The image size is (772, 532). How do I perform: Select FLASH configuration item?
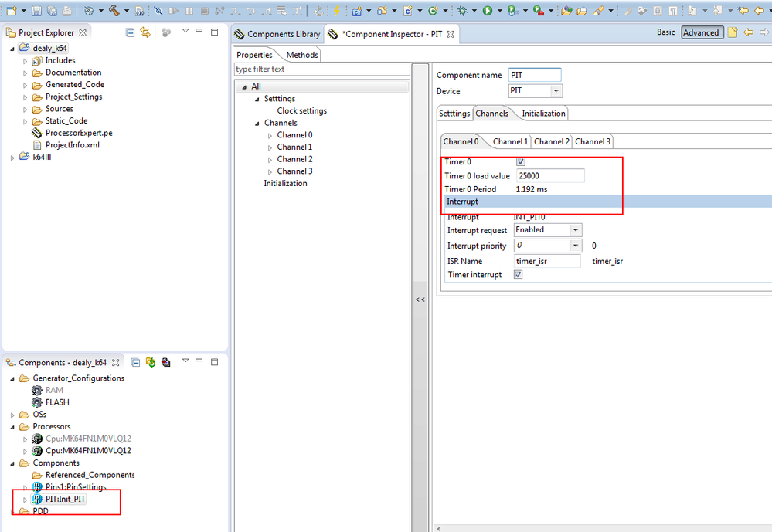(57, 402)
